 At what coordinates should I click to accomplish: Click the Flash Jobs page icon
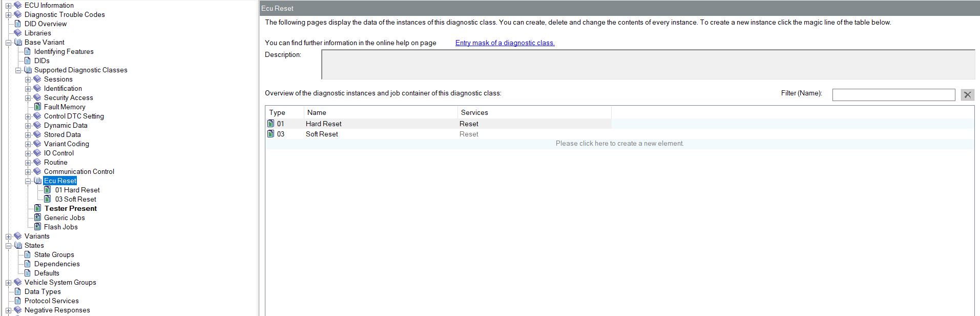point(37,227)
